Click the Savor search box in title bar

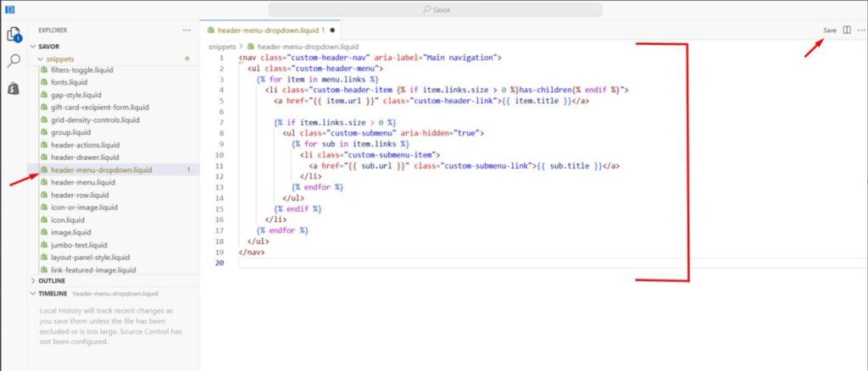[x=435, y=9]
